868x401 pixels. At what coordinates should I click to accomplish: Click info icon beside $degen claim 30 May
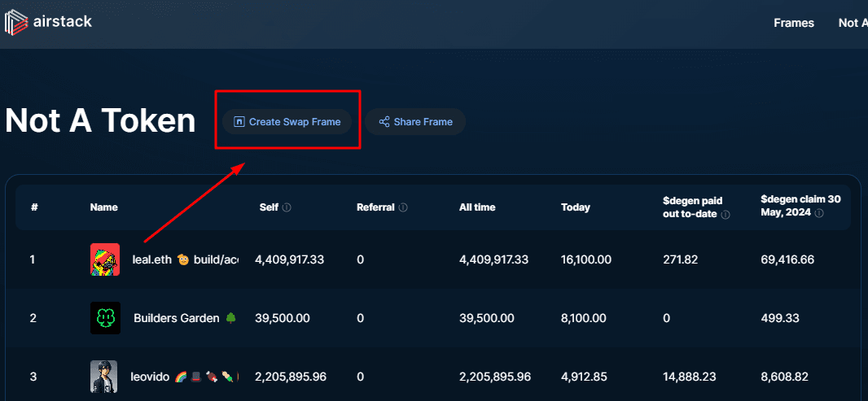coord(819,213)
